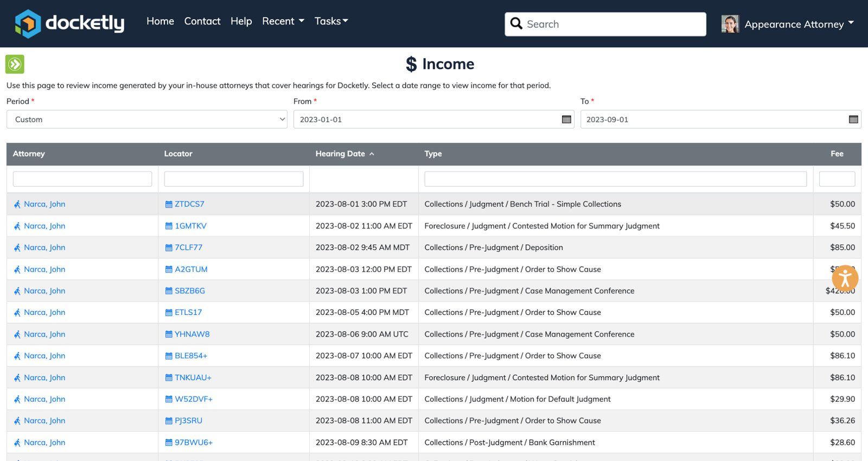
Task: Expand the Recent menu
Action: coord(283,21)
